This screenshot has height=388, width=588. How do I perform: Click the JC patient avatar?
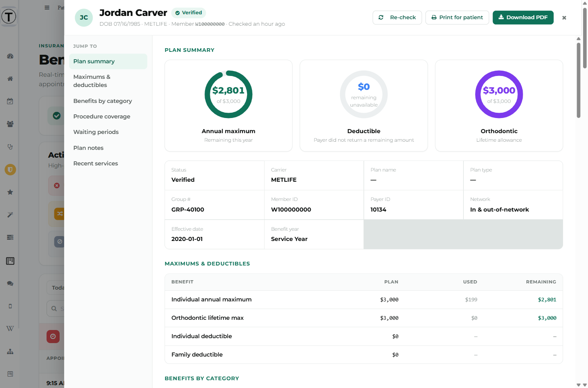[84, 18]
